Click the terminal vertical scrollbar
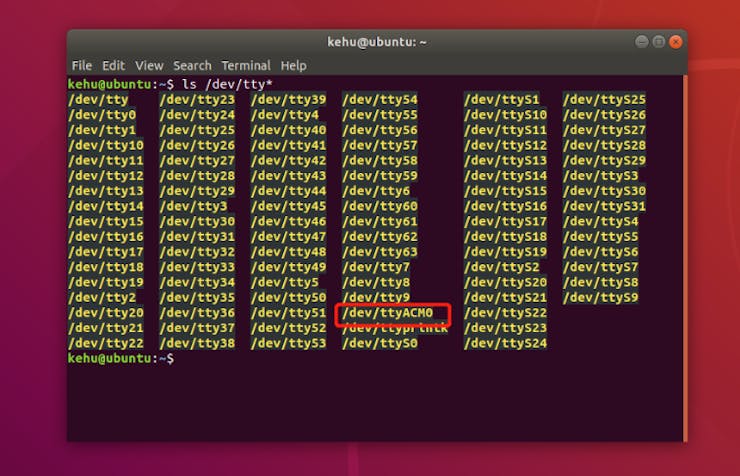This screenshot has height=476, width=740. coord(685,259)
